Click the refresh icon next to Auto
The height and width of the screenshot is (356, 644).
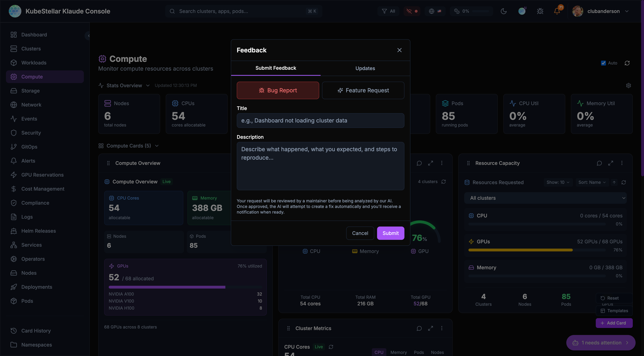[627, 63]
